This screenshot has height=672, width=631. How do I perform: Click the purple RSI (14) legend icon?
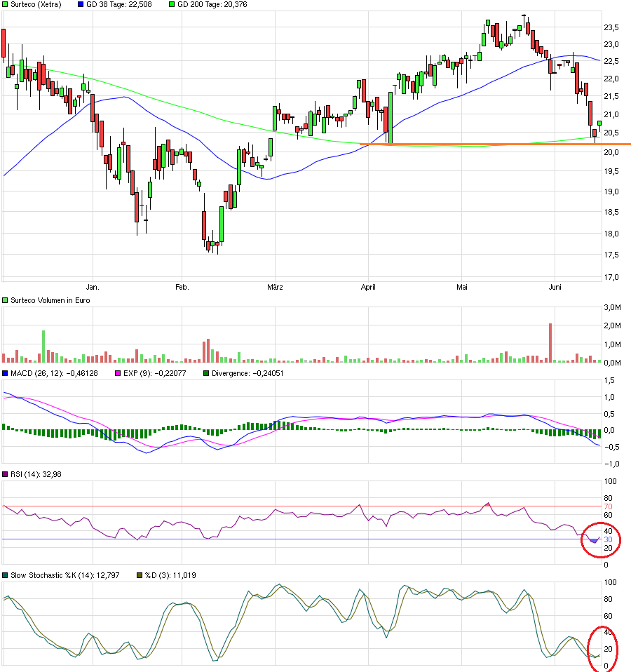(x=6, y=473)
